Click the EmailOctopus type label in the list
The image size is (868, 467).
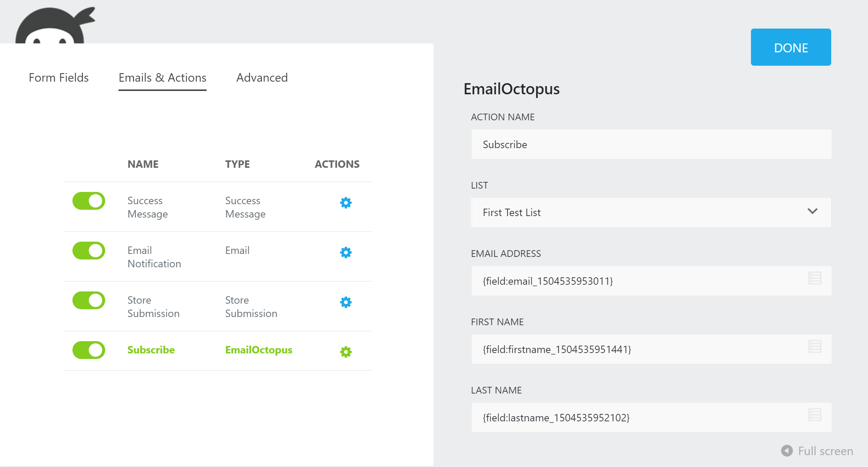(x=259, y=350)
